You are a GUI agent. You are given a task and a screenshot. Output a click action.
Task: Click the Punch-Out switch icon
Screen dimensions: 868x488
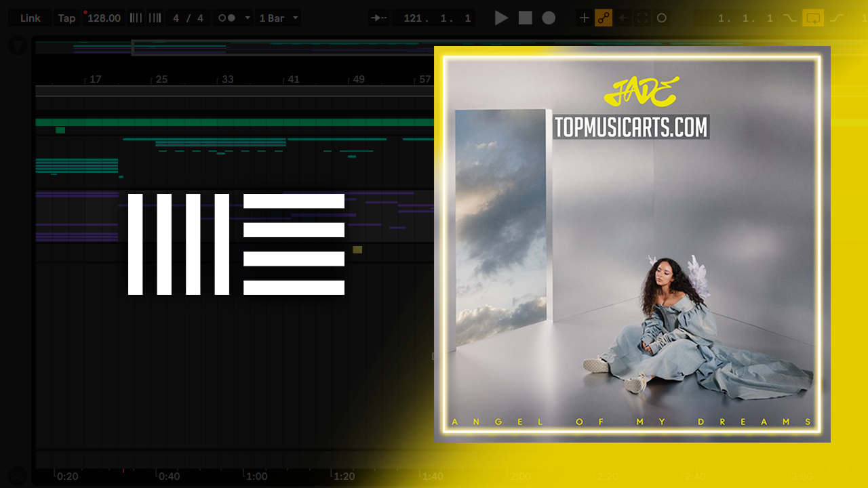point(837,18)
